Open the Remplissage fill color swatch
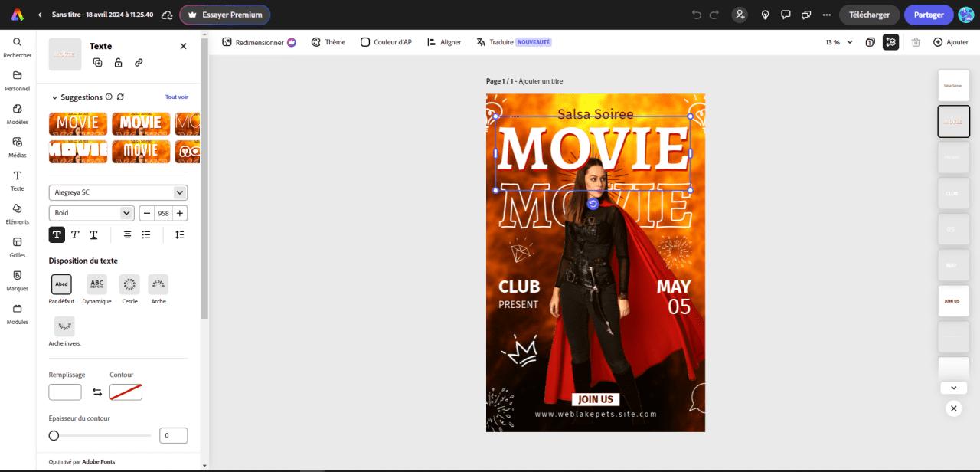The height and width of the screenshot is (472, 980). [65, 392]
